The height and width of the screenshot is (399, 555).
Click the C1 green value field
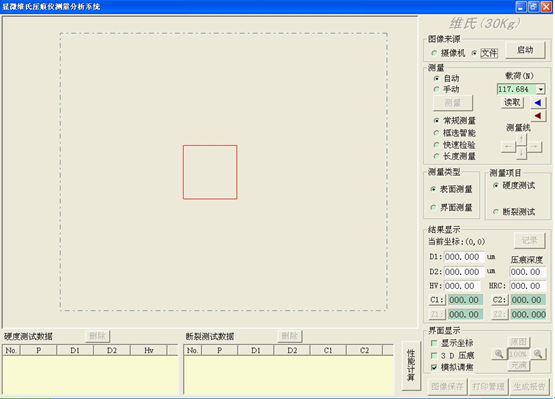(465, 300)
